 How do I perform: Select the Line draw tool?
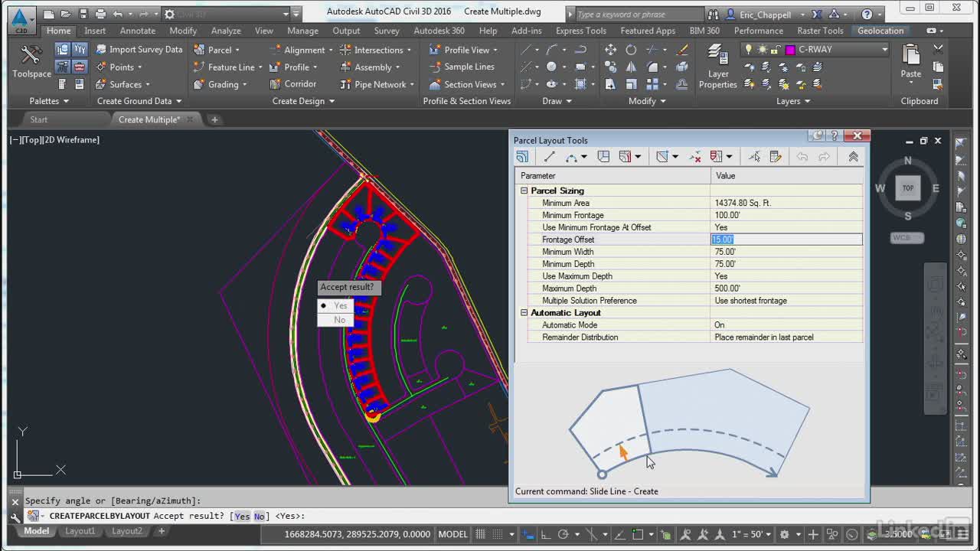[x=527, y=50]
